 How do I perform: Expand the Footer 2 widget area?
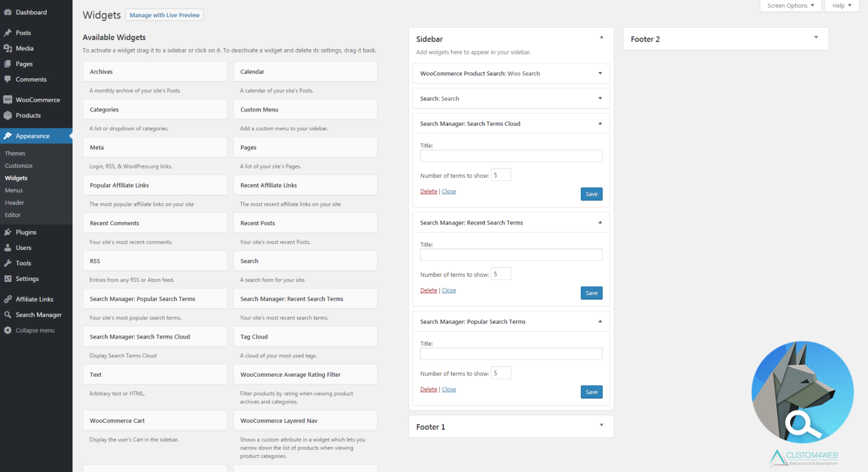(x=816, y=37)
